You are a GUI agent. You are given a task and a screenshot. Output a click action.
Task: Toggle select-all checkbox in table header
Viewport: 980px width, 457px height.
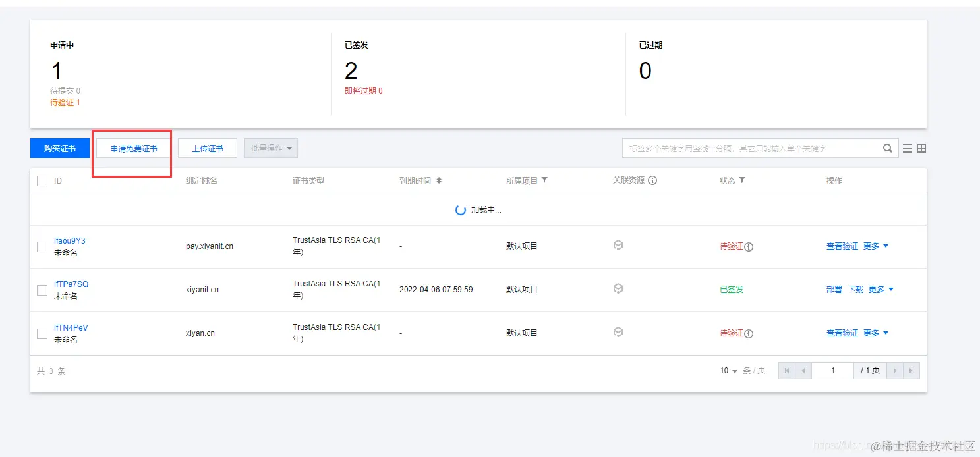[x=42, y=181]
